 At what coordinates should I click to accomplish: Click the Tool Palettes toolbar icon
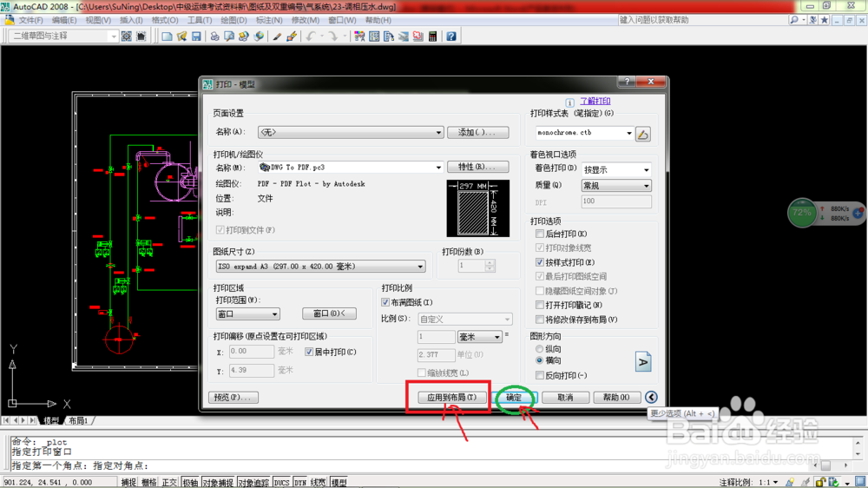coord(389,36)
